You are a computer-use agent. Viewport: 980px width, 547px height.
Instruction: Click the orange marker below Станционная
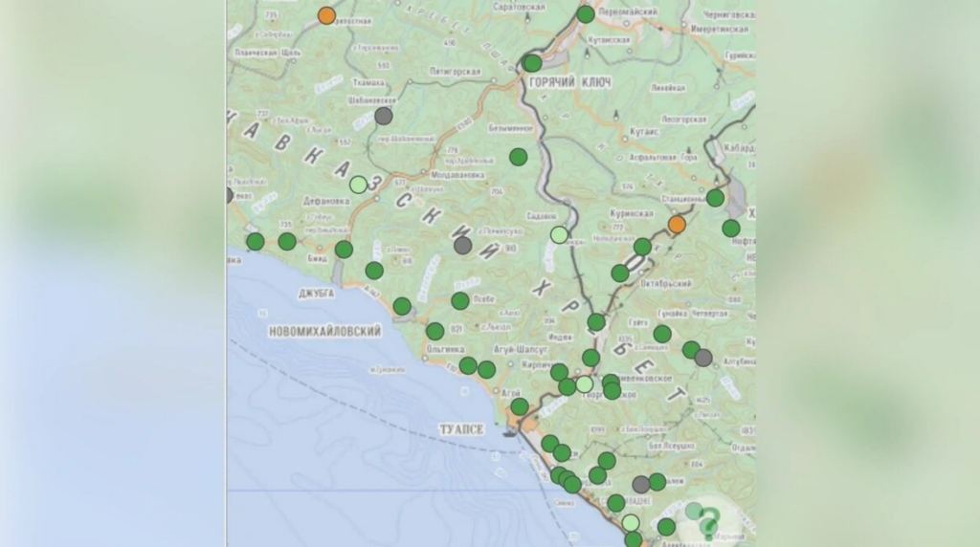tap(677, 224)
